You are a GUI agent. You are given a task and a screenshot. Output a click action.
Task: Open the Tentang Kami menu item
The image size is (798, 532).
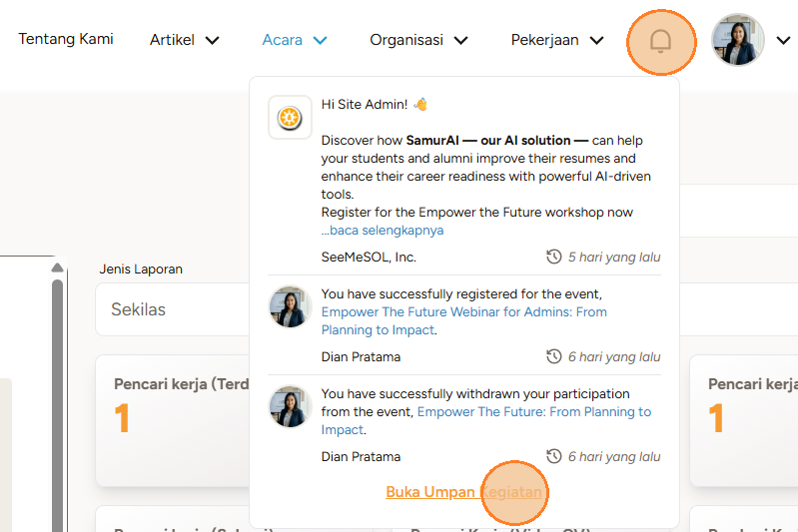[x=66, y=39]
